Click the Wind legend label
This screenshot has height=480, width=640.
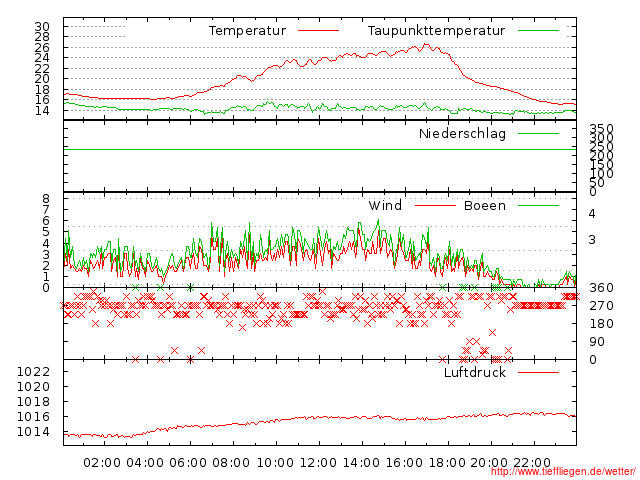coord(385,206)
